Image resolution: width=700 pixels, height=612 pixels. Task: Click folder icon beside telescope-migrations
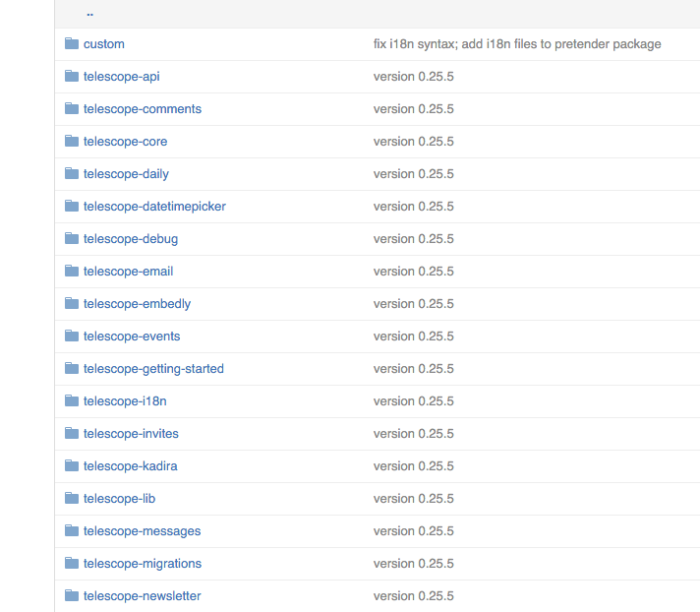[72, 563]
